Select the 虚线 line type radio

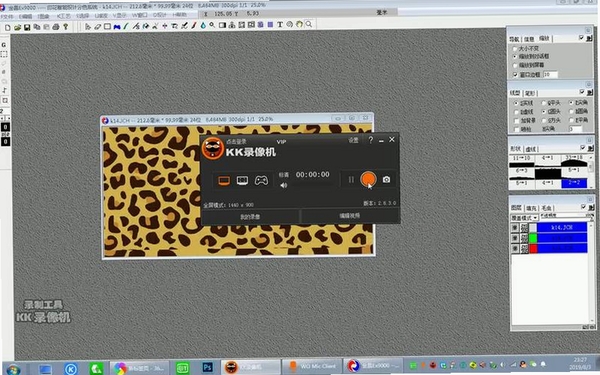pos(516,112)
